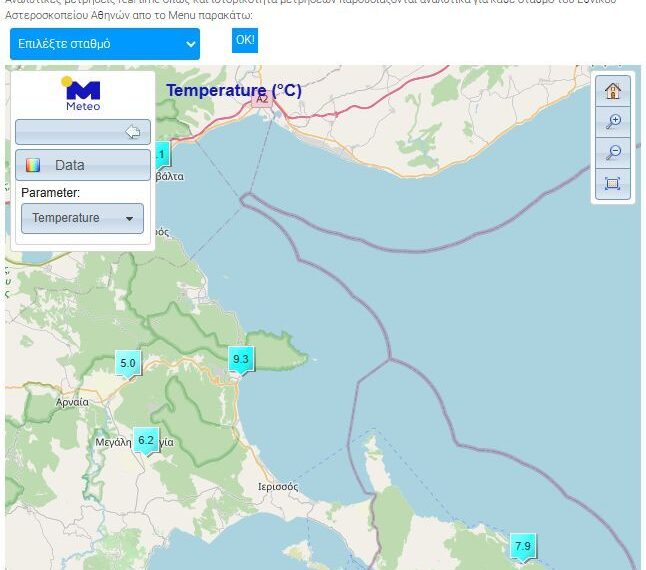This screenshot has width=646, height=570.
Task: Collapse panel with the left arrow button
Action: click(132, 132)
